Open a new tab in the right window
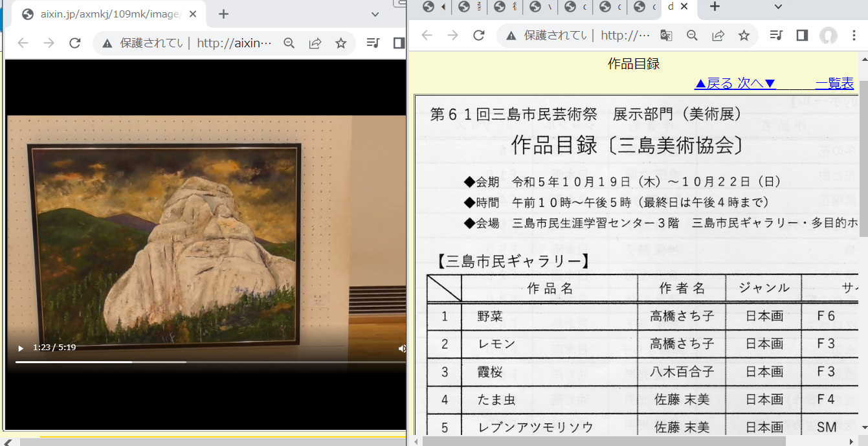 (x=715, y=6)
